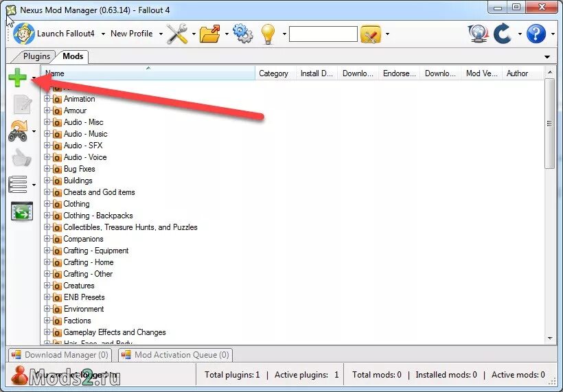
Task: Click the Creatures folder icon
Action: coord(57,286)
